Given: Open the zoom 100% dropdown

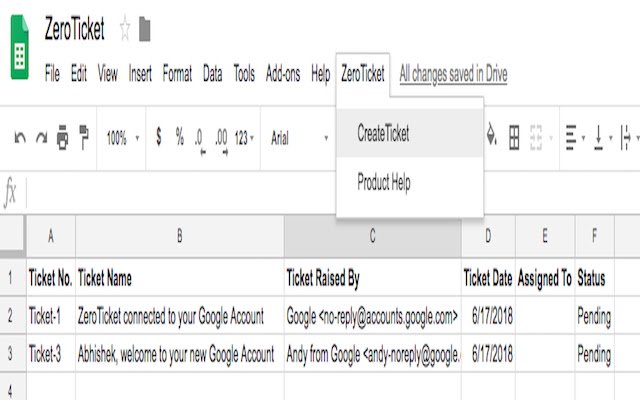Looking at the screenshot, I should (122, 138).
